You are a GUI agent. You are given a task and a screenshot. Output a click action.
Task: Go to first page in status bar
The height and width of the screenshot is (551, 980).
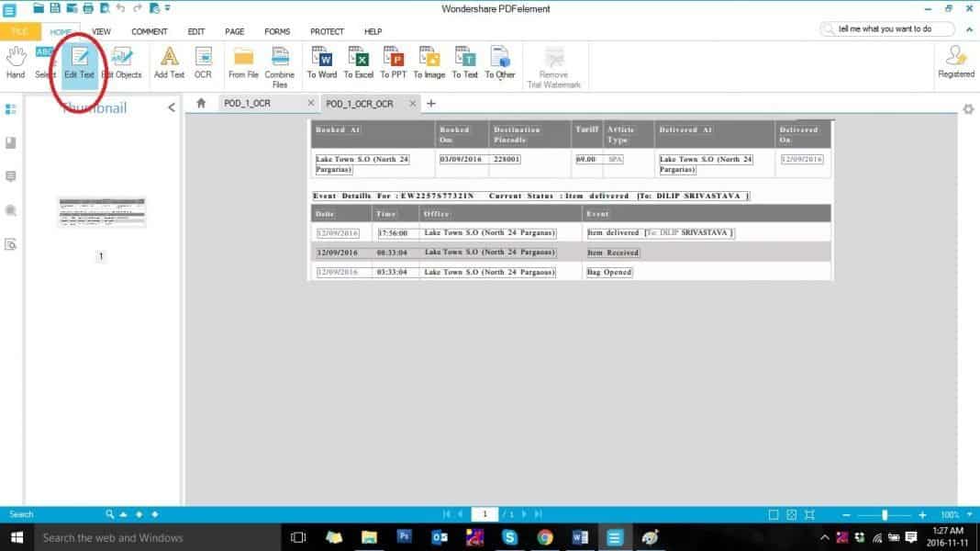point(446,514)
